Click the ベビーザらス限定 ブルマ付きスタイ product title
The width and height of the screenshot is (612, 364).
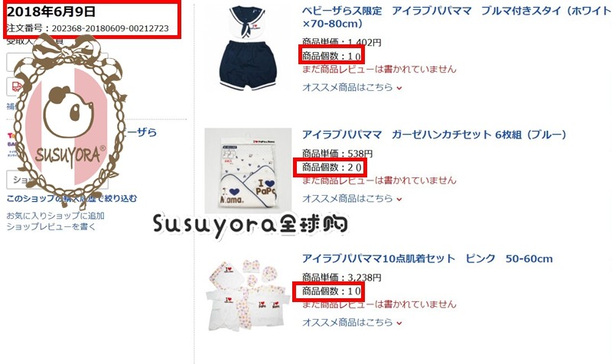(x=456, y=17)
